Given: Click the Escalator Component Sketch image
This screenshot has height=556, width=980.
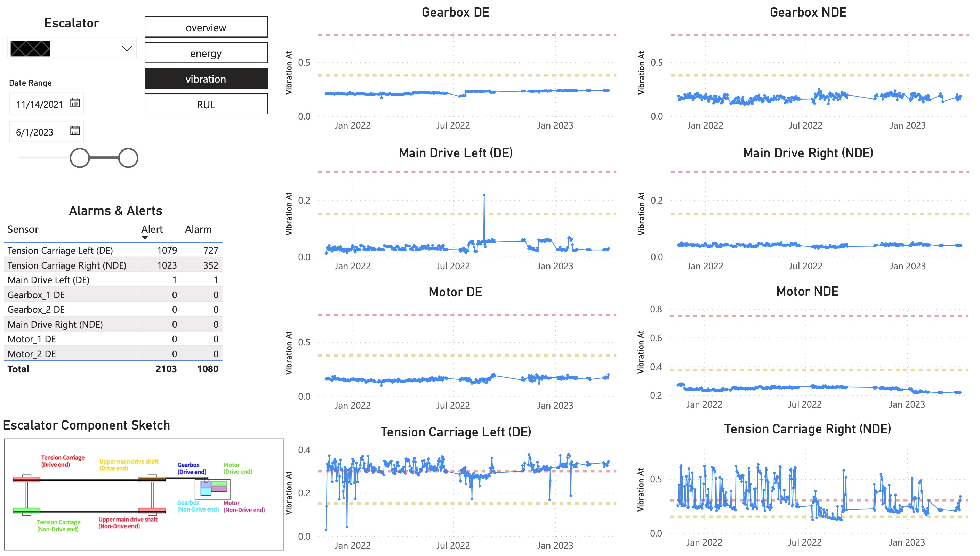Looking at the screenshot, I should pyautogui.click(x=144, y=494).
